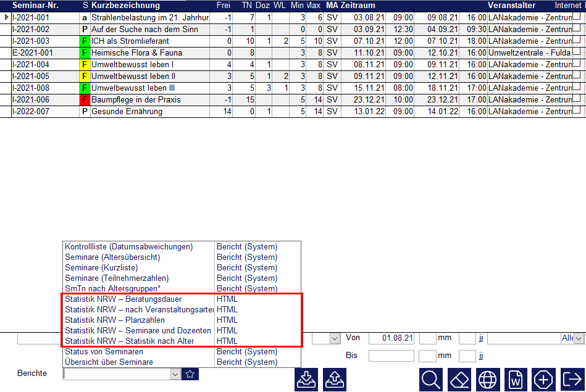Click the red status cell of I-2021-006

click(x=85, y=99)
